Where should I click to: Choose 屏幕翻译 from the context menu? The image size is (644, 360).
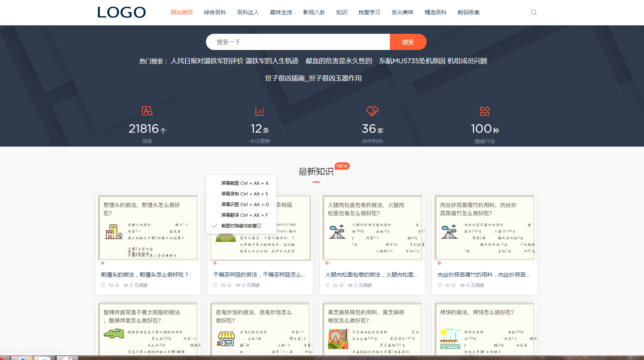pyautogui.click(x=245, y=215)
